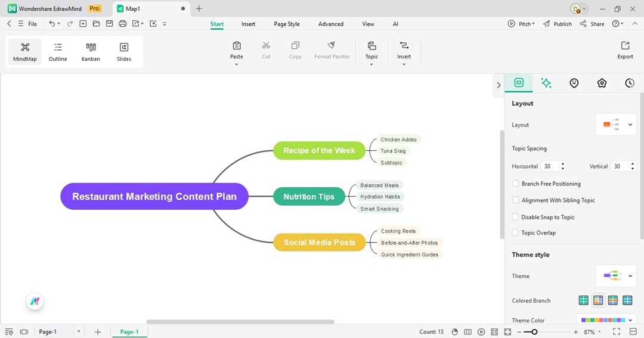Tick Disable Snap to Topic checkbox

pyautogui.click(x=515, y=217)
